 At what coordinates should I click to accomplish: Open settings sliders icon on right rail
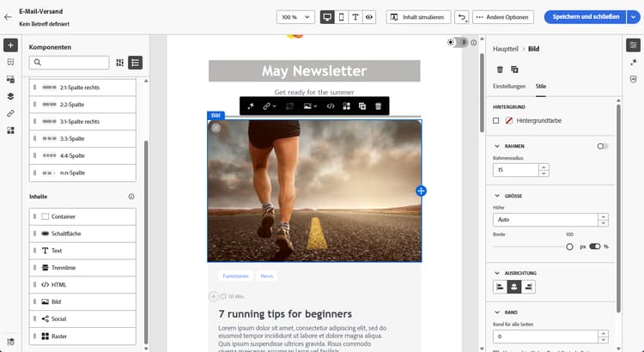click(x=633, y=45)
